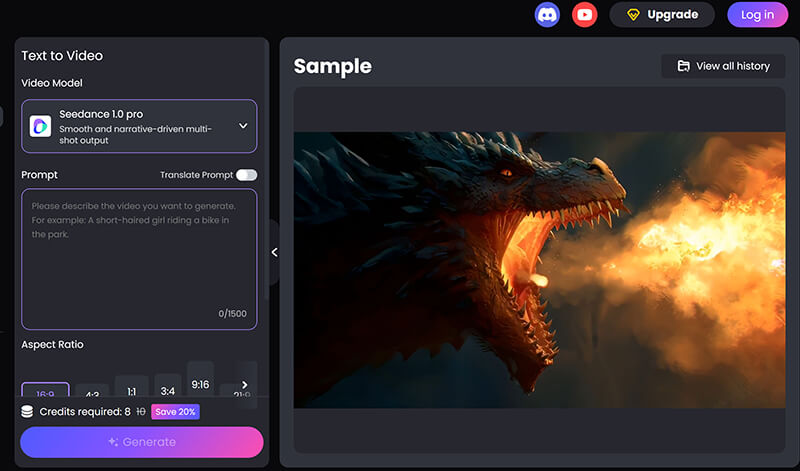Open the Discord community icon
This screenshot has width=800, height=471.
[547, 15]
